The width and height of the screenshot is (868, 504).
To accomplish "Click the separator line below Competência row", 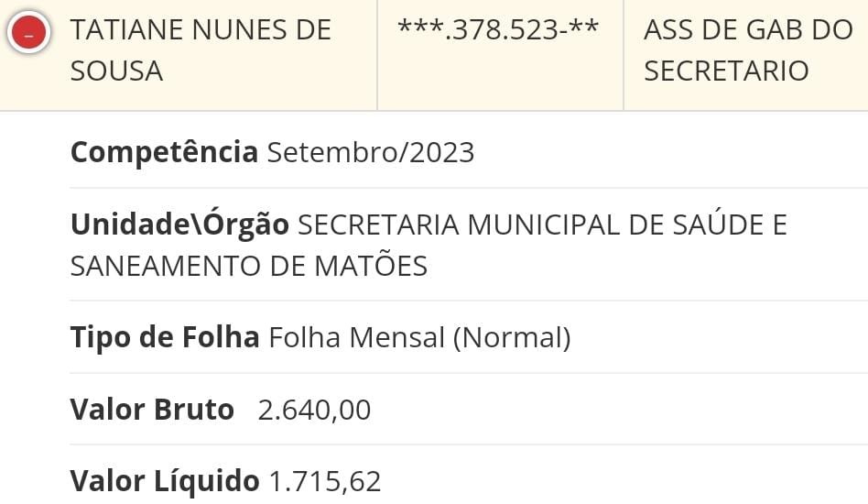I will (x=468, y=188).
